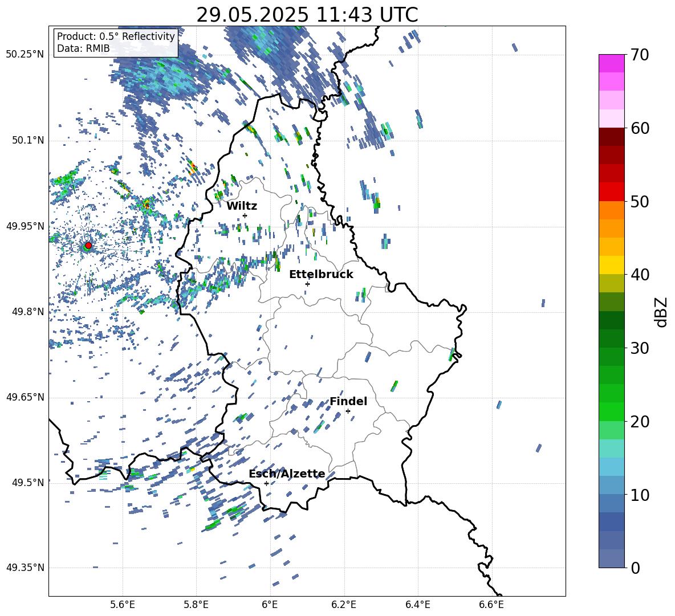Viewport: 675px width, 616px height.
Task: Click the cross marker at Esch/Alzette
Action: pos(266,483)
